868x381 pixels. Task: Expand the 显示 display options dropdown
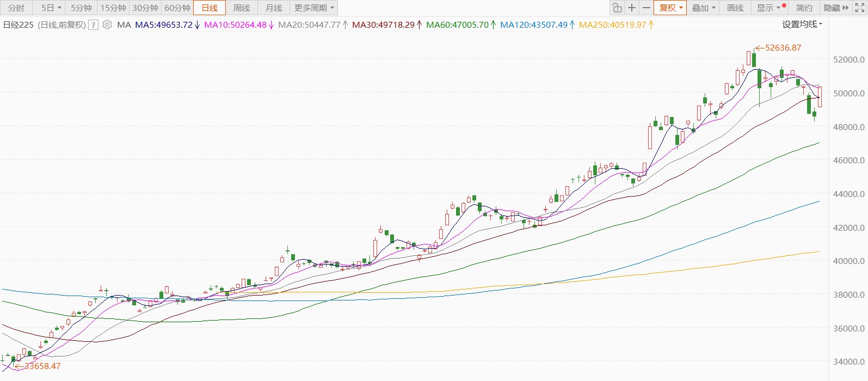768,8
